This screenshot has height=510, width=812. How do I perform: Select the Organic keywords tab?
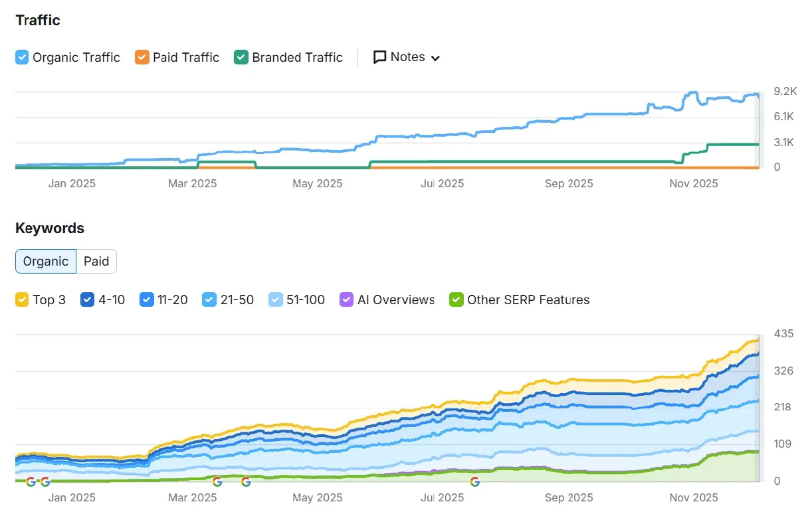[x=46, y=262]
